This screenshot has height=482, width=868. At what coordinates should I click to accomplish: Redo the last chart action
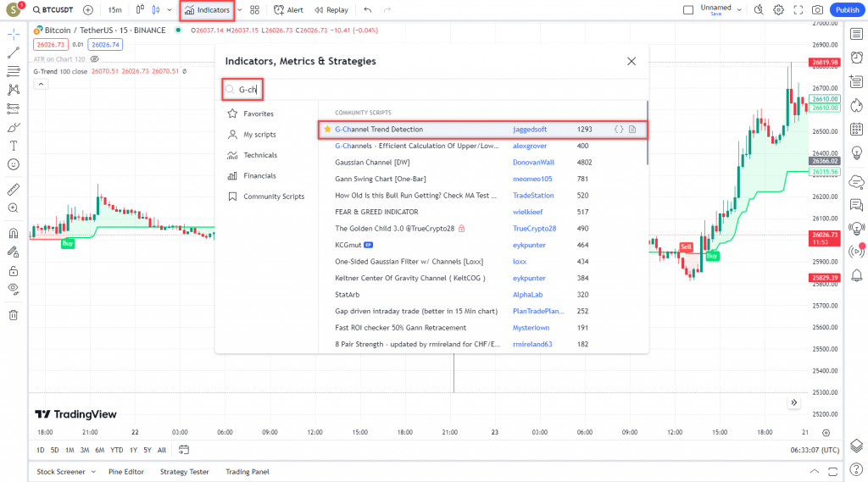(387, 10)
